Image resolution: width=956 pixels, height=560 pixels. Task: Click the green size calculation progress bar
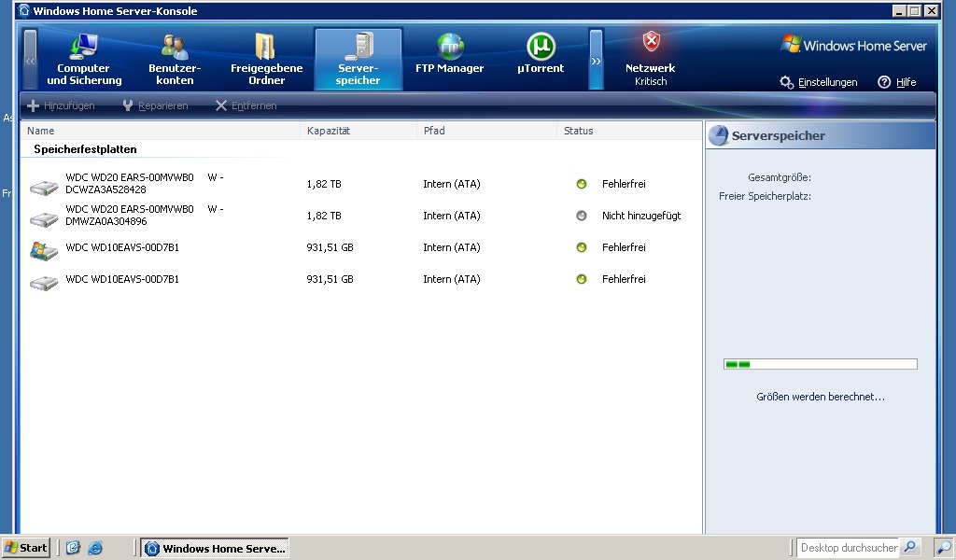(820, 364)
